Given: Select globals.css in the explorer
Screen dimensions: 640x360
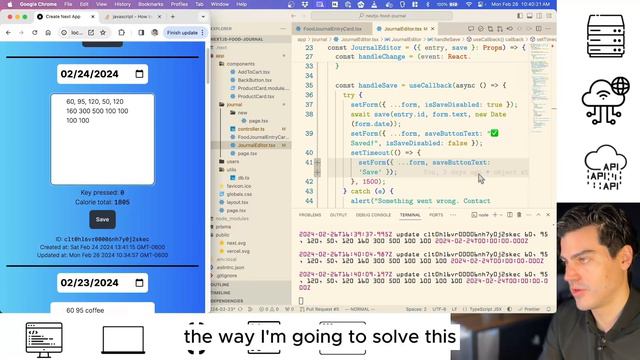Looking at the screenshot, I should (239, 194).
